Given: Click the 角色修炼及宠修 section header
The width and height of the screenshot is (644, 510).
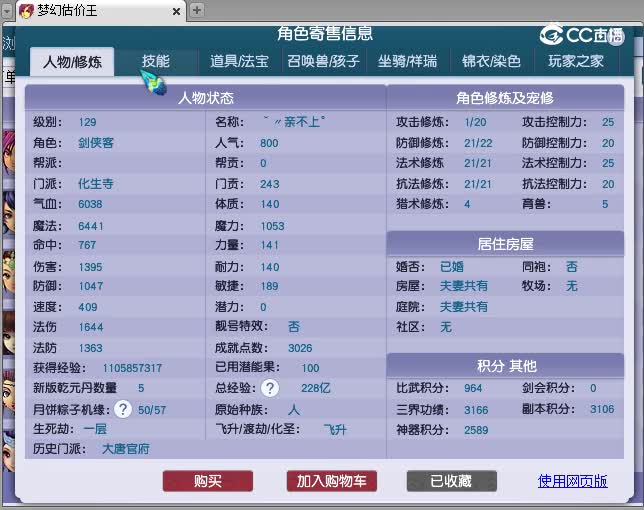Looking at the screenshot, I should click(x=505, y=98).
